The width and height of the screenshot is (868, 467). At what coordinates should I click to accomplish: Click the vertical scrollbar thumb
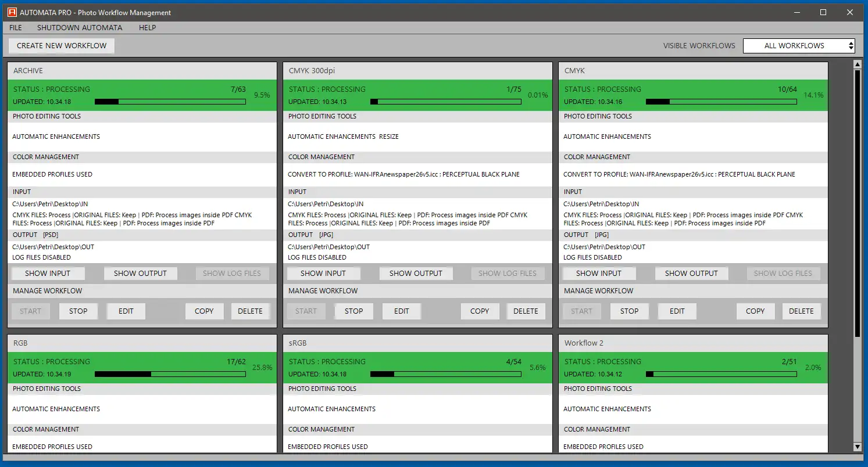pyautogui.click(x=857, y=203)
